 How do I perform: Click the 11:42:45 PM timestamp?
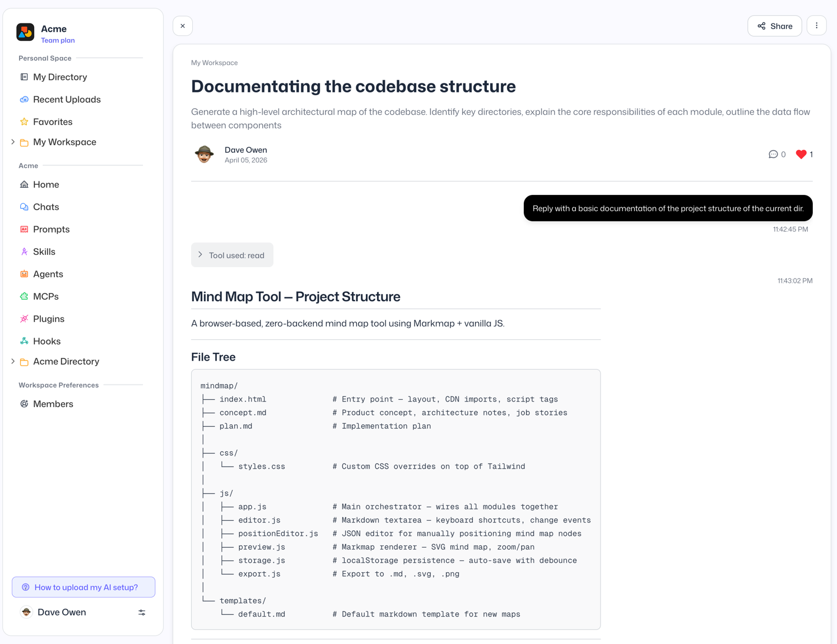[790, 229]
